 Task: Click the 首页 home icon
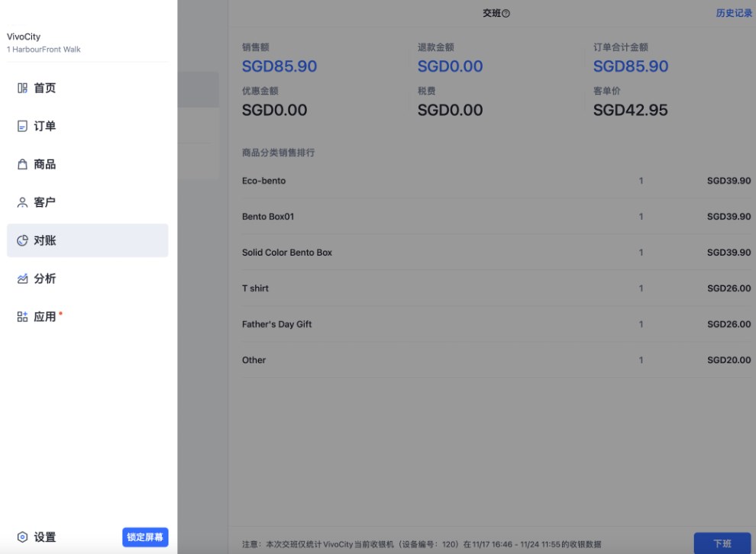tap(22, 89)
